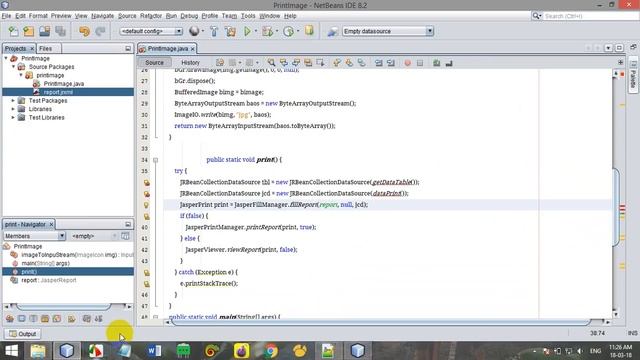The width and height of the screenshot is (640, 360).
Task: Click the New Project toolbar icon
Action: pyautogui.click(x=29, y=31)
